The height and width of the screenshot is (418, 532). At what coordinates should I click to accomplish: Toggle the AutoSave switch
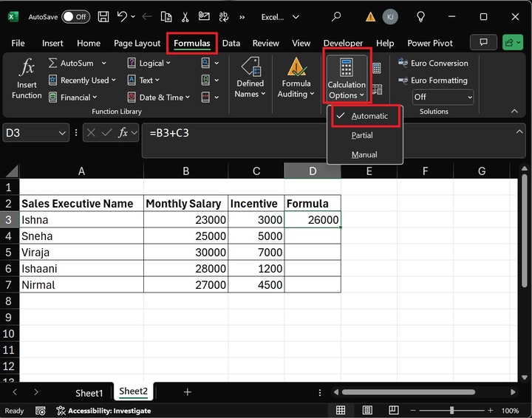tap(75, 16)
